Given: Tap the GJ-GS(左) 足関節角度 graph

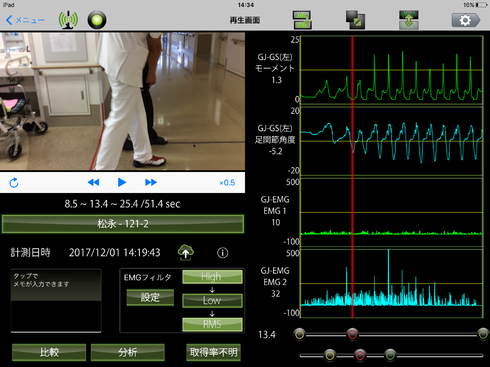Looking at the screenshot, I should tap(392, 141).
